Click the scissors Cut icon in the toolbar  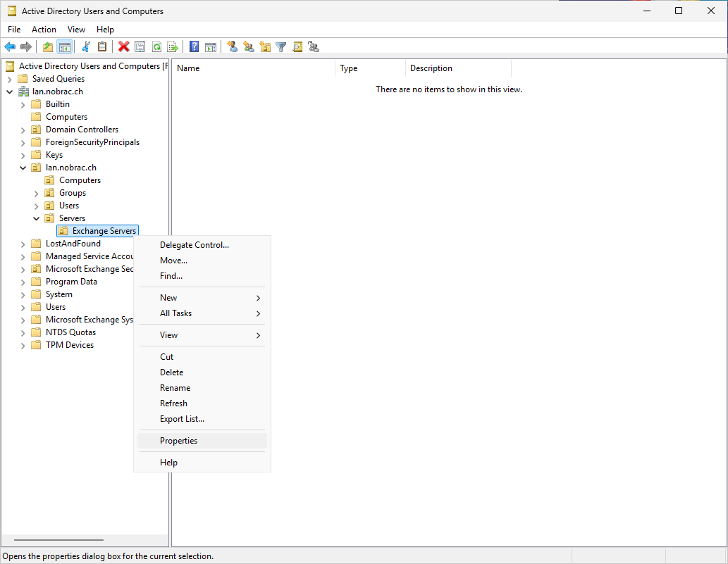pyautogui.click(x=86, y=47)
